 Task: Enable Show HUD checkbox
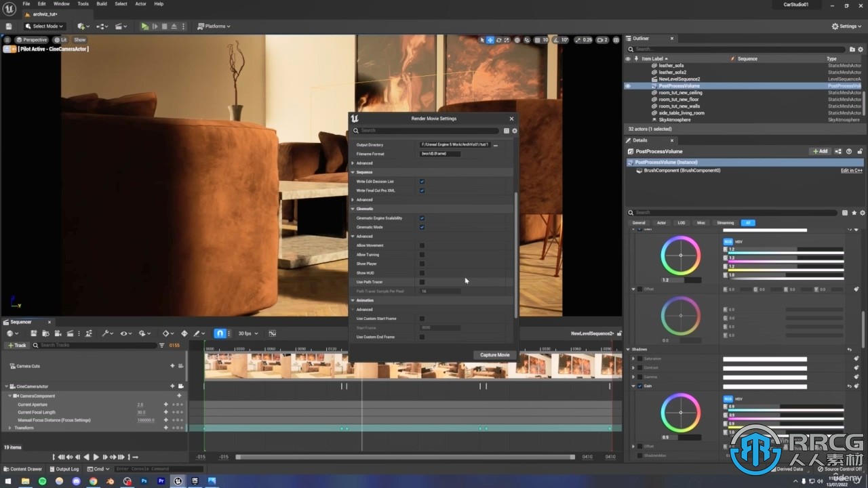(x=422, y=273)
